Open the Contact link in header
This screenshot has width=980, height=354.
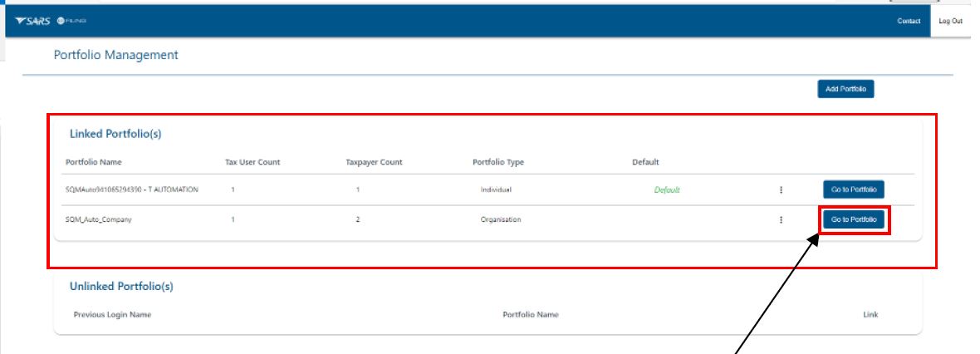pos(909,22)
